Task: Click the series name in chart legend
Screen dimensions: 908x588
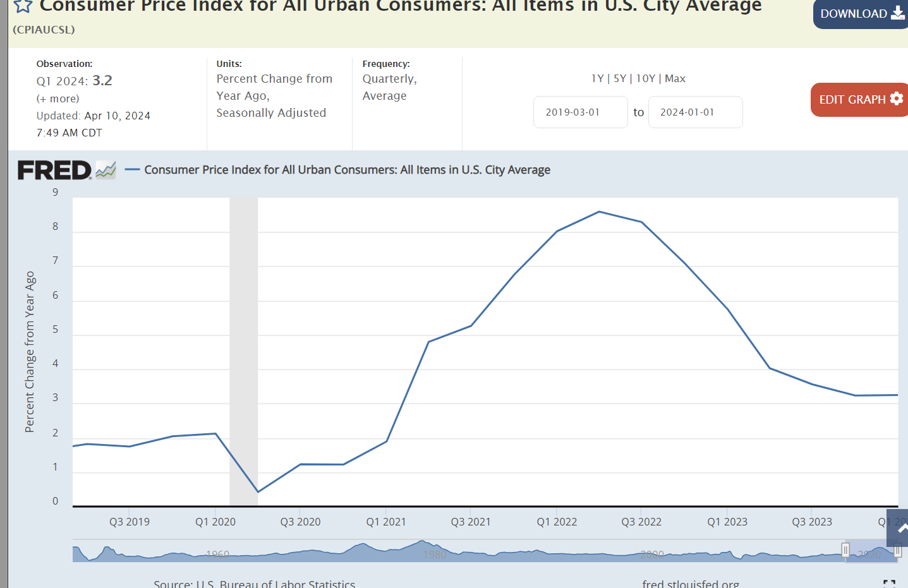Action: tap(347, 170)
